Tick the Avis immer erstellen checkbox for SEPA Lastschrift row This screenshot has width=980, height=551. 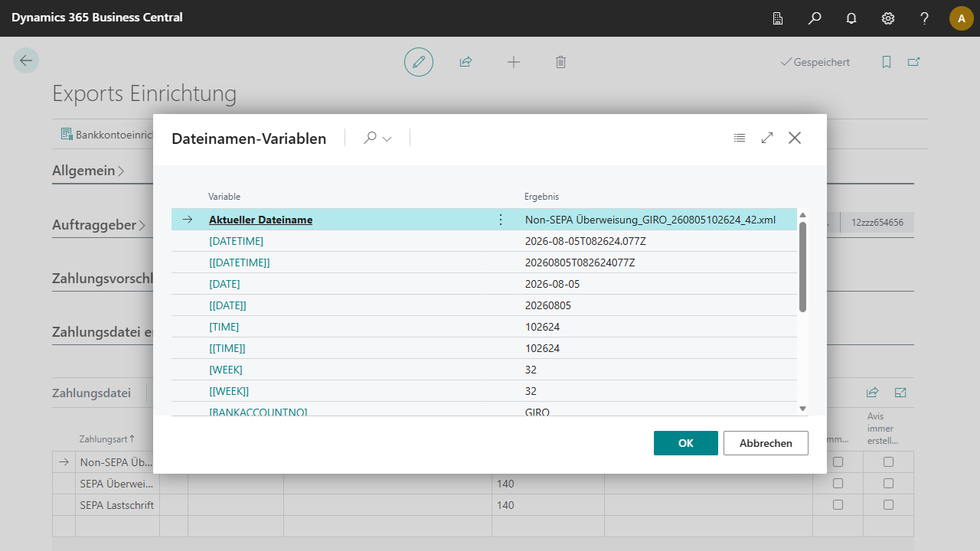point(888,505)
